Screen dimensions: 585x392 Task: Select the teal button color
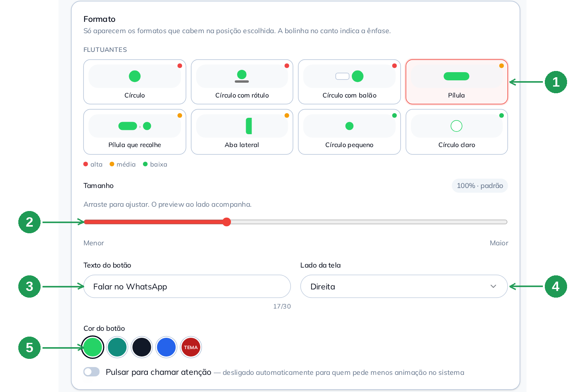(117, 347)
